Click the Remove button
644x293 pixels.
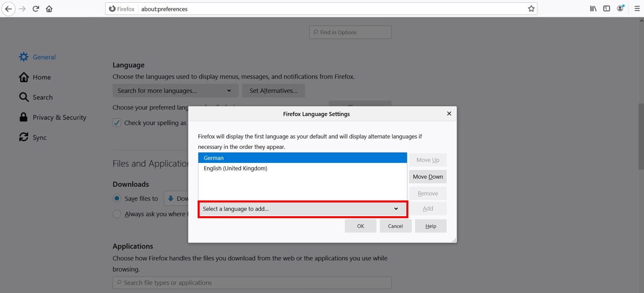(x=428, y=194)
